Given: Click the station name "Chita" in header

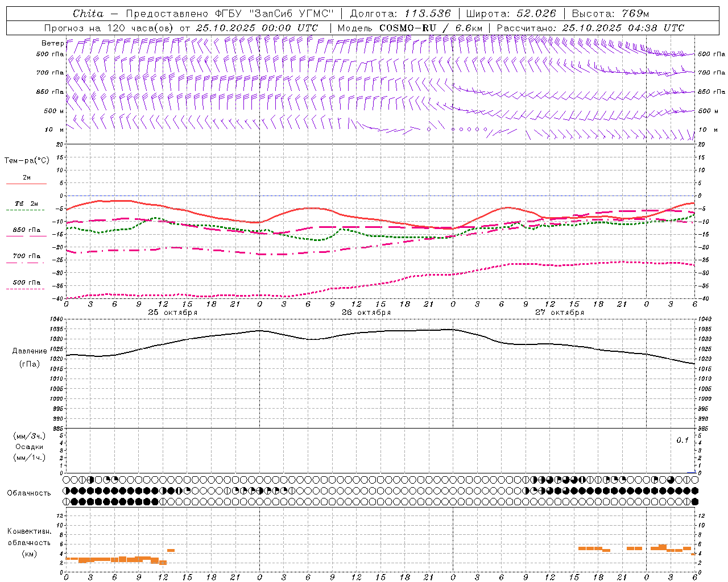Looking at the screenshot, I should (x=88, y=14).
